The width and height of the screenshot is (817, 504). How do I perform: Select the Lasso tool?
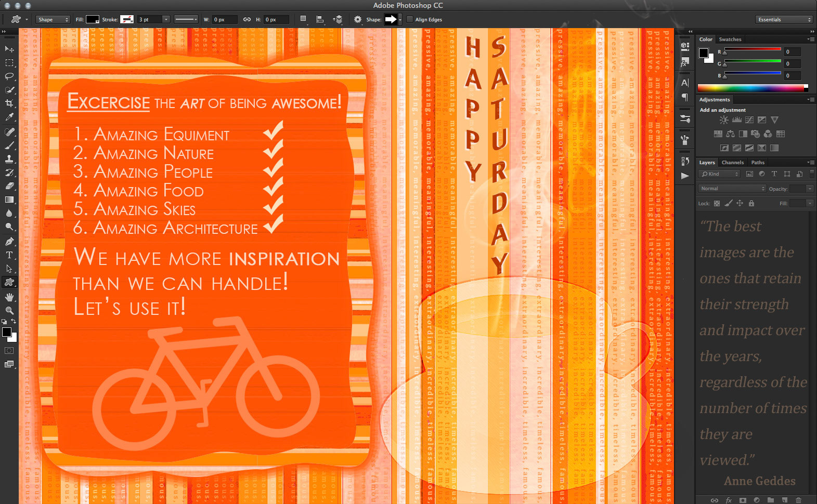(9, 76)
